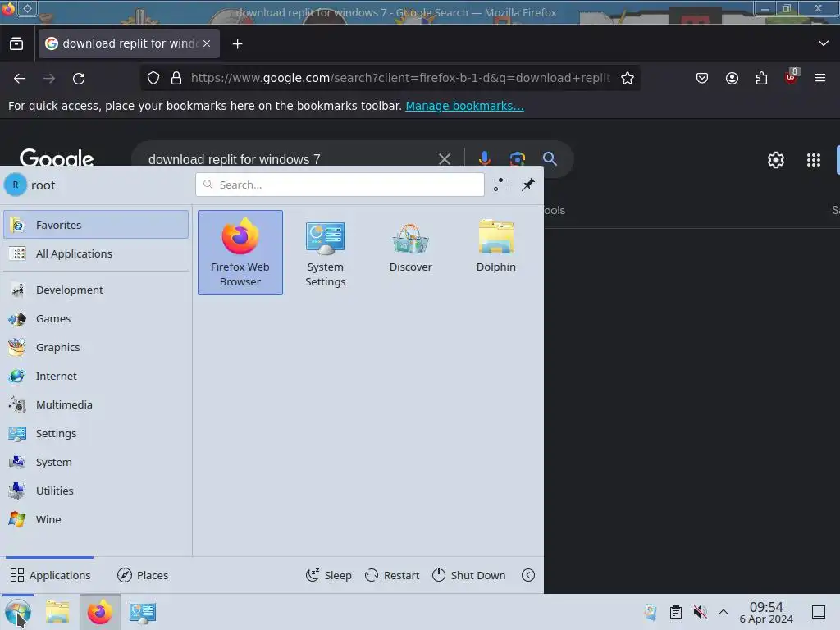Image resolution: width=840 pixels, height=630 pixels.
Task: Save page to Pocket
Action: [x=702, y=78]
